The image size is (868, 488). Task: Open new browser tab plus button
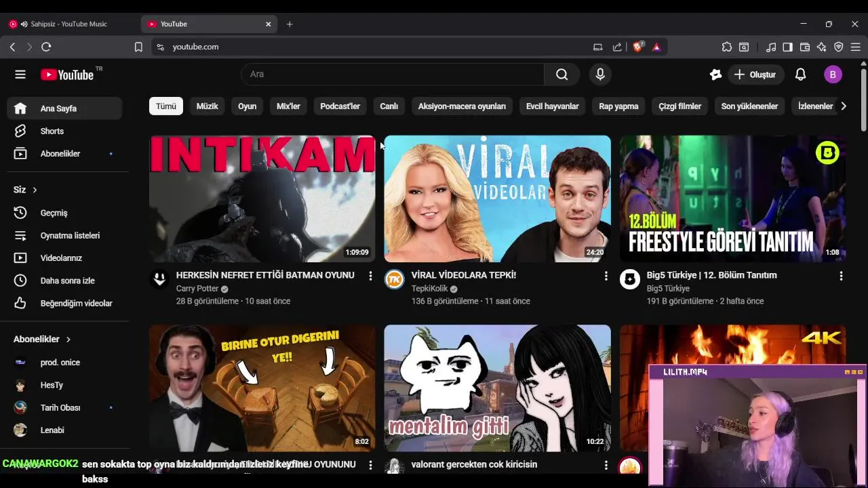click(290, 24)
